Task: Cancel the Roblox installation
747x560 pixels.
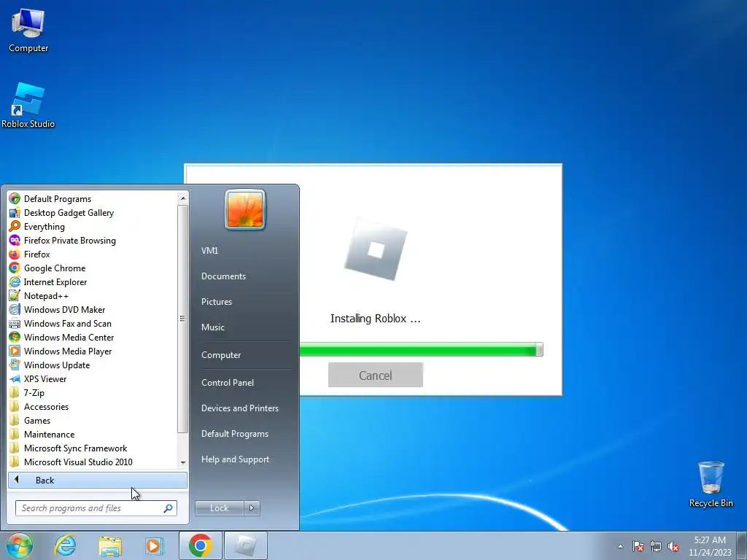Action: [x=376, y=376]
